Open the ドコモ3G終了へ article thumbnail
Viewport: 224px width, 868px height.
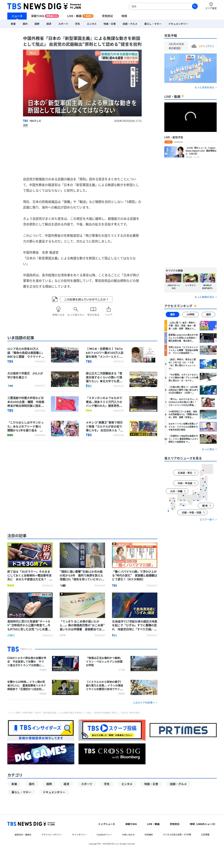(x=30, y=555)
